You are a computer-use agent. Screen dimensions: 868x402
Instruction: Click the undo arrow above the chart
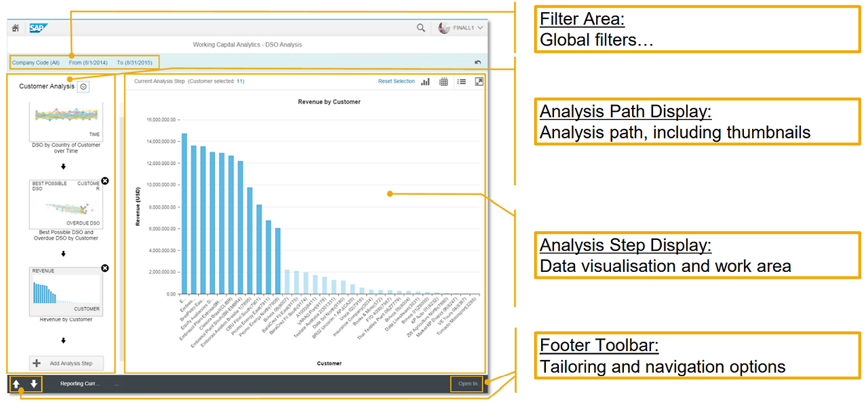(477, 62)
